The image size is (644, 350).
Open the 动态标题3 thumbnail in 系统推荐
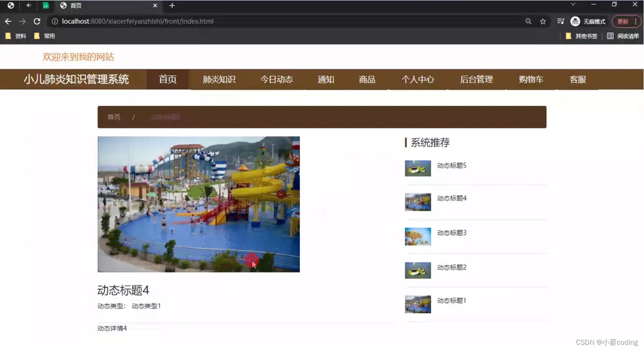tap(418, 236)
